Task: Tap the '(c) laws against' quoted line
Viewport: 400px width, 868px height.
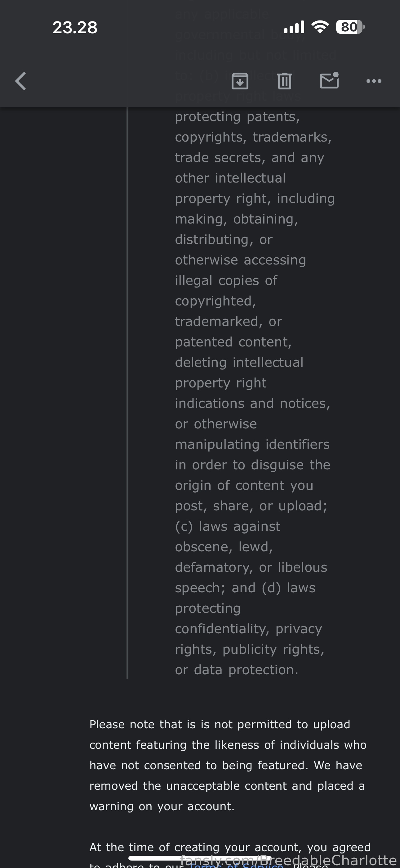Action: pos(228,526)
